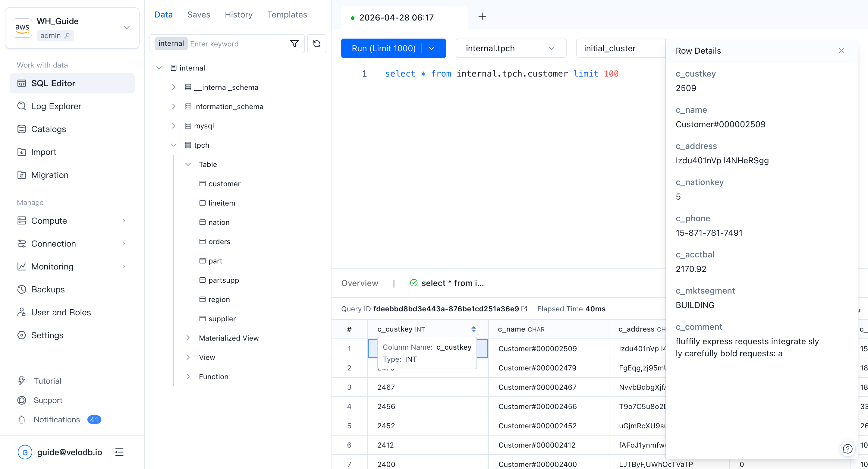868x469 pixels.
Task: Collapse the tpch schema node
Action: click(174, 145)
